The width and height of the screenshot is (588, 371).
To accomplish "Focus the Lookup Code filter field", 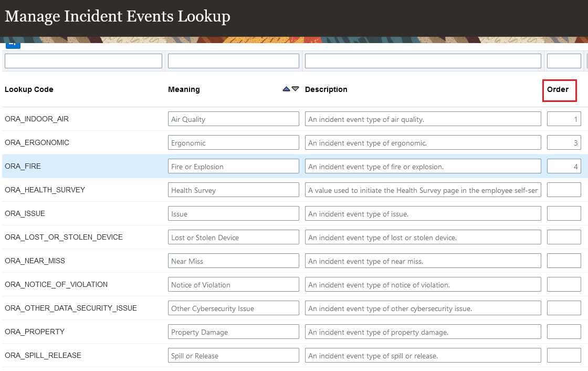I will pyautogui.click(x=83, y=61).
